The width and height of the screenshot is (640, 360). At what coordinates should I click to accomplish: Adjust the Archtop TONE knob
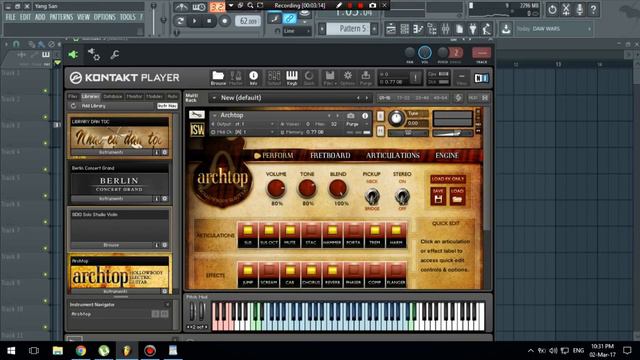pyautogui.click(x=307, y=189)
